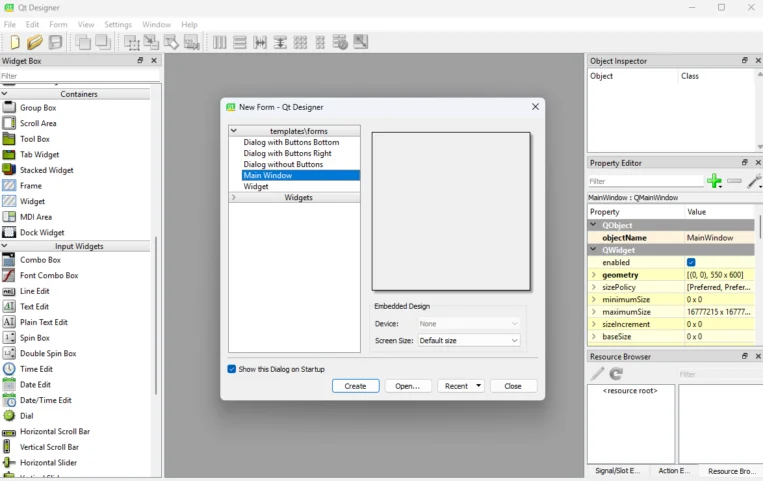Close the Widget Box panel
The image size is (763, 481).
(x=154, y=60)
